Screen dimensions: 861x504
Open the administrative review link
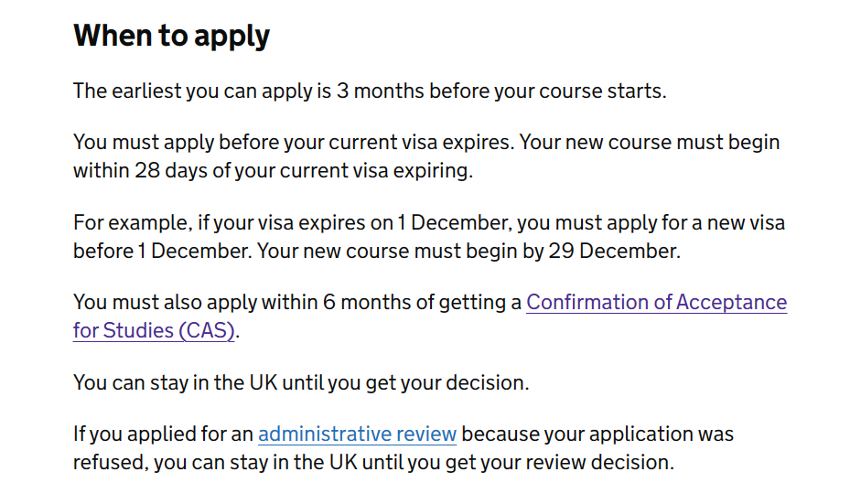tap(358, 434)
